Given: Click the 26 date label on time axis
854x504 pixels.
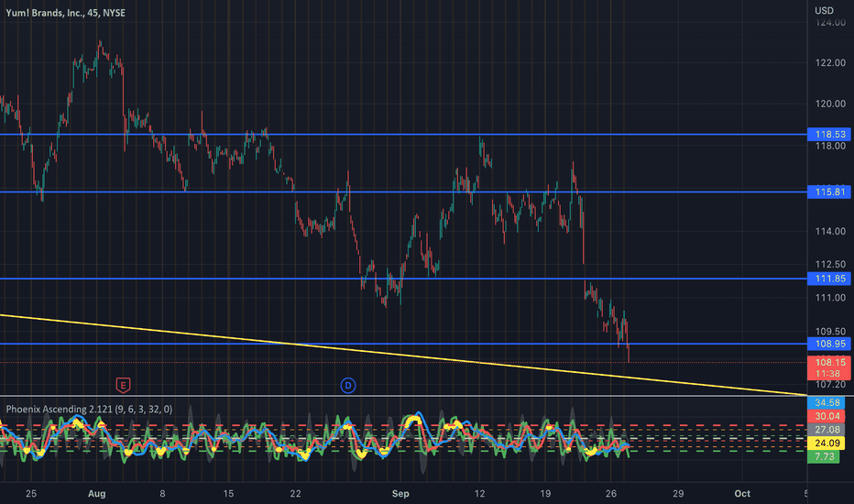Looking at the screenshot, I should tap(611, 494).
